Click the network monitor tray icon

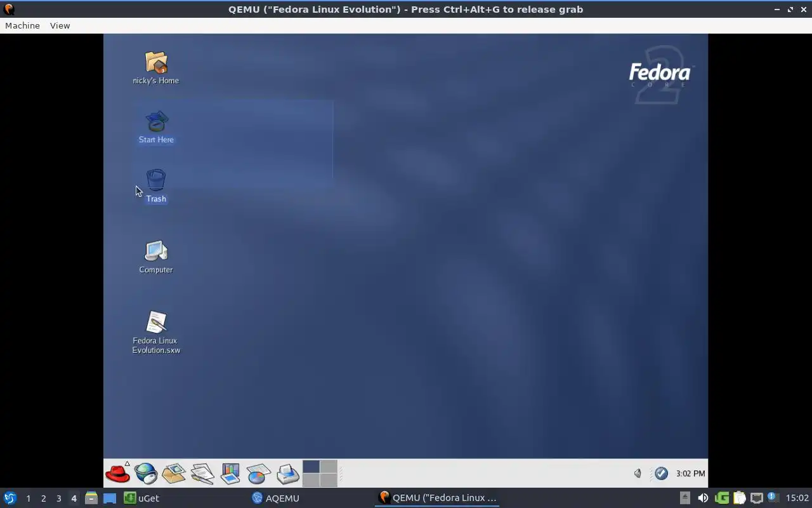(x=756, y=498)
